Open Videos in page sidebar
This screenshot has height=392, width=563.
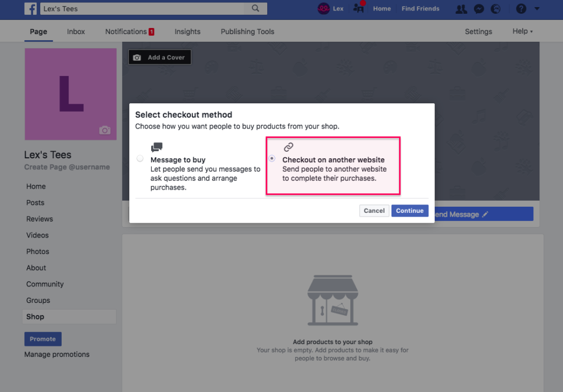[37, 235]
